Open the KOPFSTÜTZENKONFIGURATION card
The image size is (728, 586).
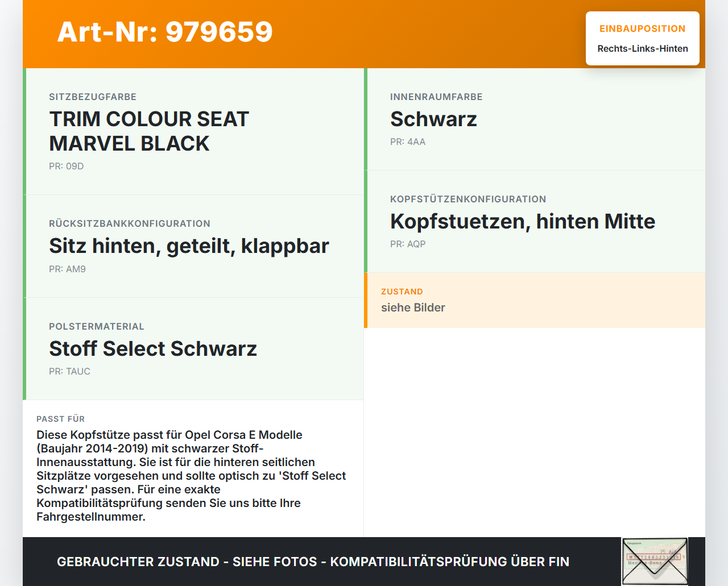tap(535, 221)
